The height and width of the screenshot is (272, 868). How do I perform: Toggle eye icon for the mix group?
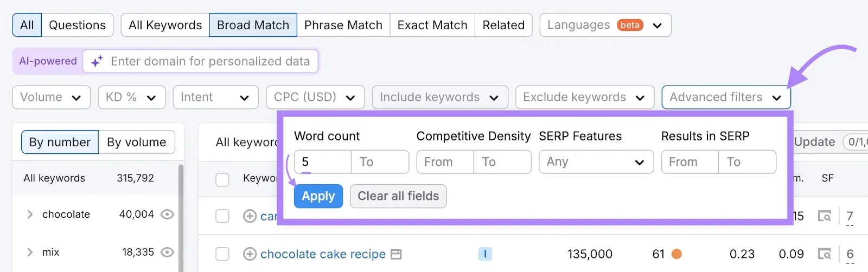[x=168, y=252]
